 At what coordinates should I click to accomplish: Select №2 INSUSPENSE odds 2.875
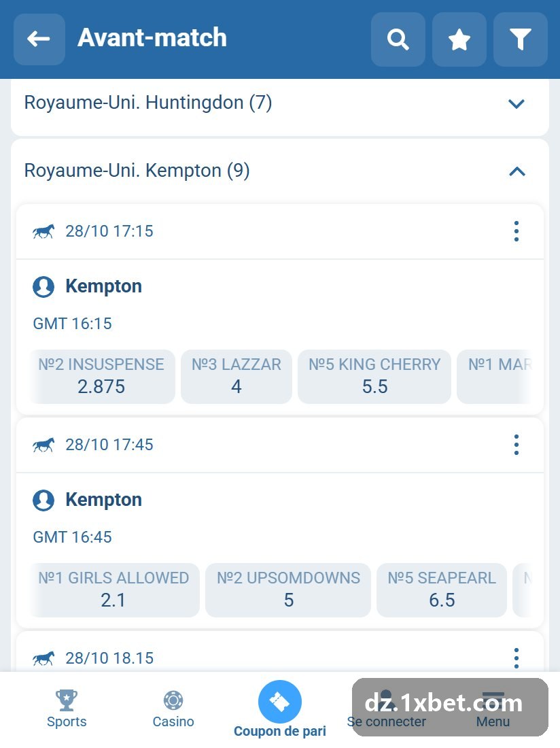coord(102,377)
